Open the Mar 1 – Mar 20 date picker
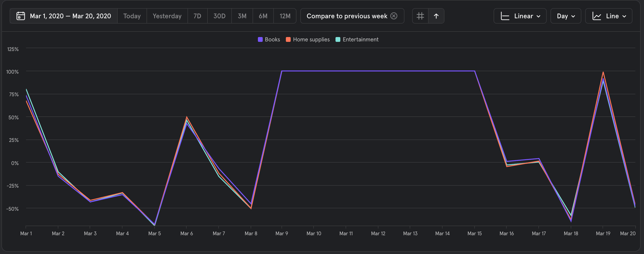Image resolution: width=644 pixels, height=254 pixels. [70, 16]
